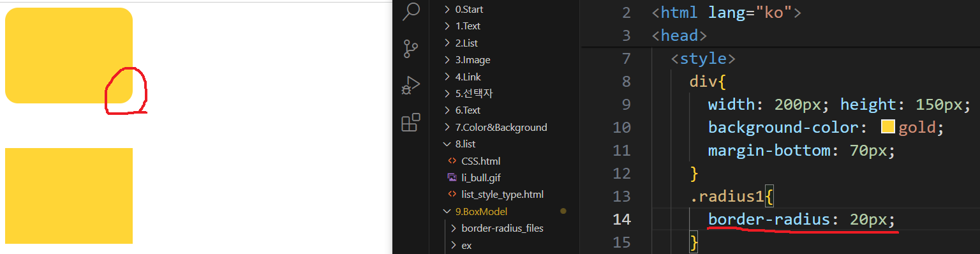This screenshot has width=980, height=254.
Task: Click the image icon beside li_bull.gif
Action: [452, 177]
